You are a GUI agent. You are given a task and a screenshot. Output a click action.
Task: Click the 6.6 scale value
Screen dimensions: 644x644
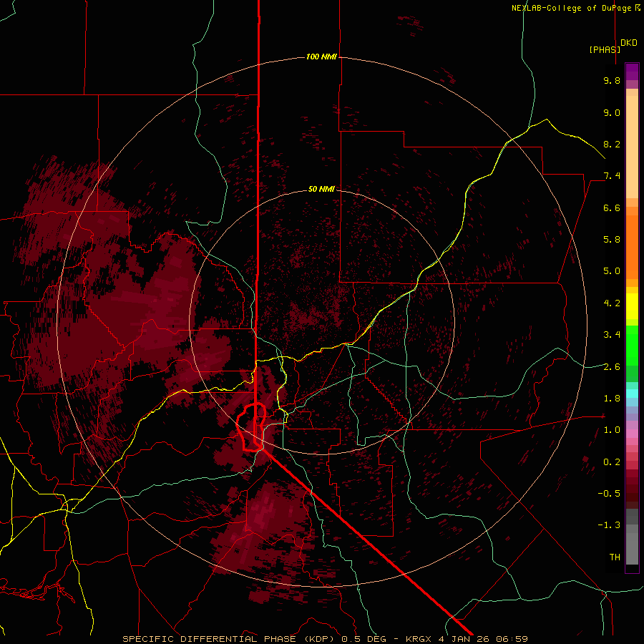[x=612, y=208]
